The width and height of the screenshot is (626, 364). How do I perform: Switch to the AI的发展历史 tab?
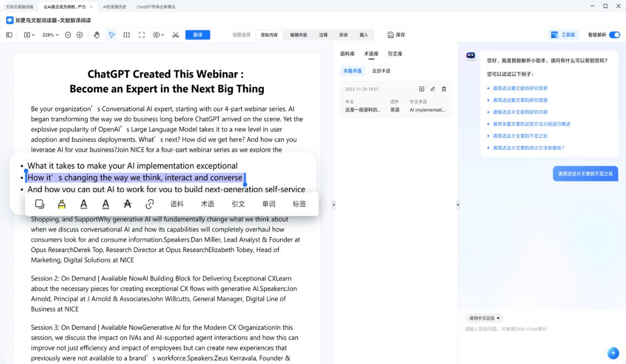tap(115, 7)
